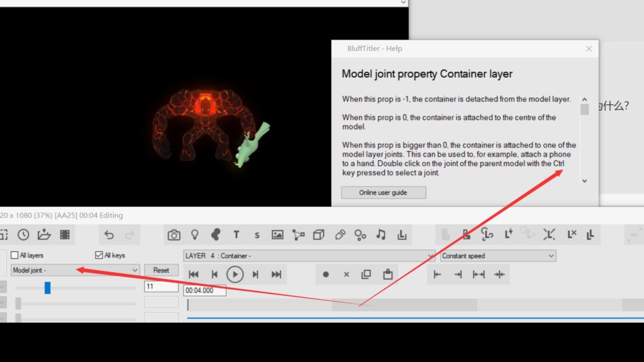
Task: Undo the last action
Action: point(109,235)
